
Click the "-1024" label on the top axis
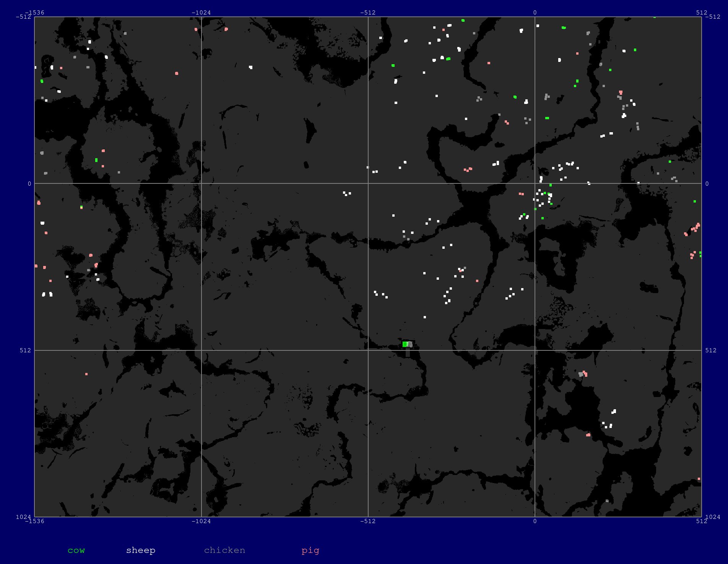click(x=201, y=13)
